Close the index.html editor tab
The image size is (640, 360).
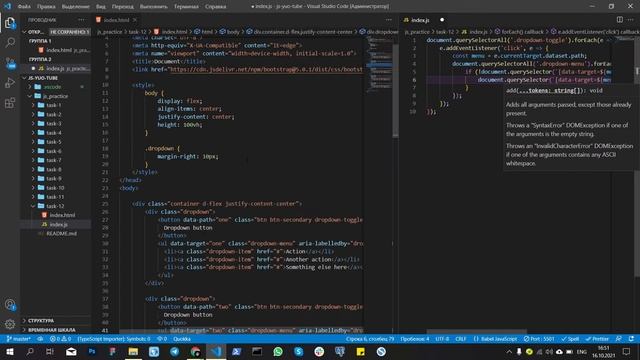pyautogui.click(x=135, y=20)
